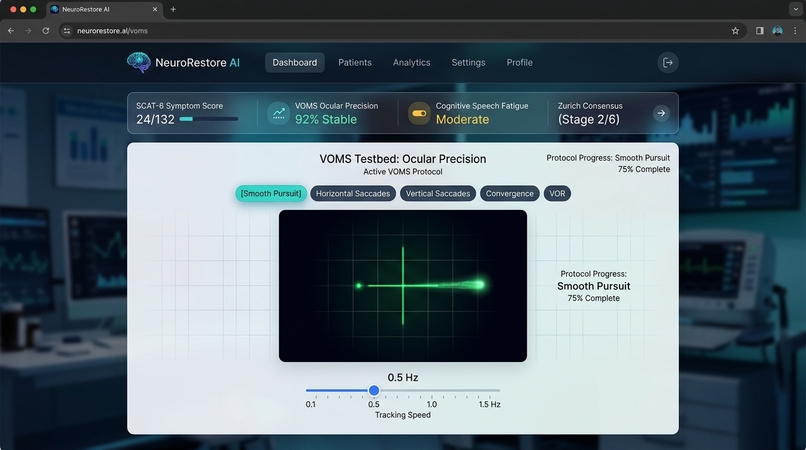Bookmark this page with the star icon
Image resolution: width=806 pixels, height=450 pixels.
[x=735, y=31]
